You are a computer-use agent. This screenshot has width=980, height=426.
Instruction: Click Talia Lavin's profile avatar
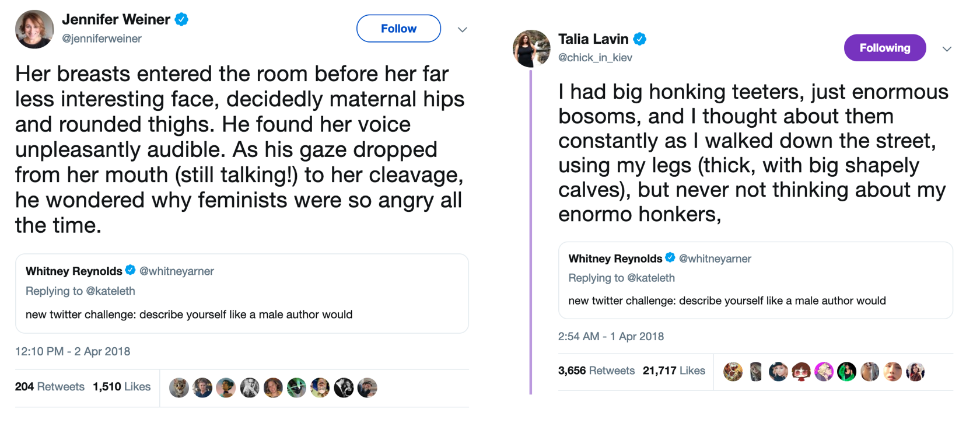tap(531, 48)
